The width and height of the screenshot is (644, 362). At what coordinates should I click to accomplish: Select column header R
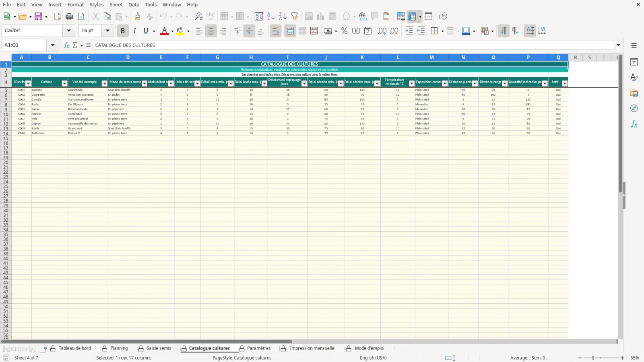point(576,58)
